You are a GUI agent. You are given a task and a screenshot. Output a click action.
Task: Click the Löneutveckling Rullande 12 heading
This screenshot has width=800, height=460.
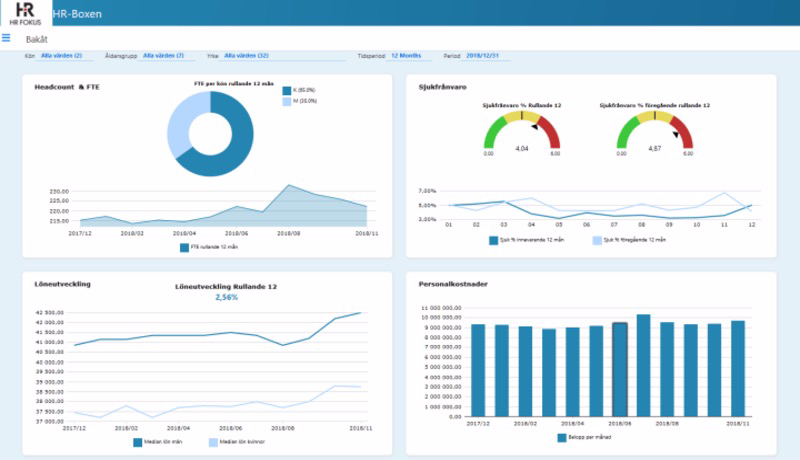click(x=226, y=287)
